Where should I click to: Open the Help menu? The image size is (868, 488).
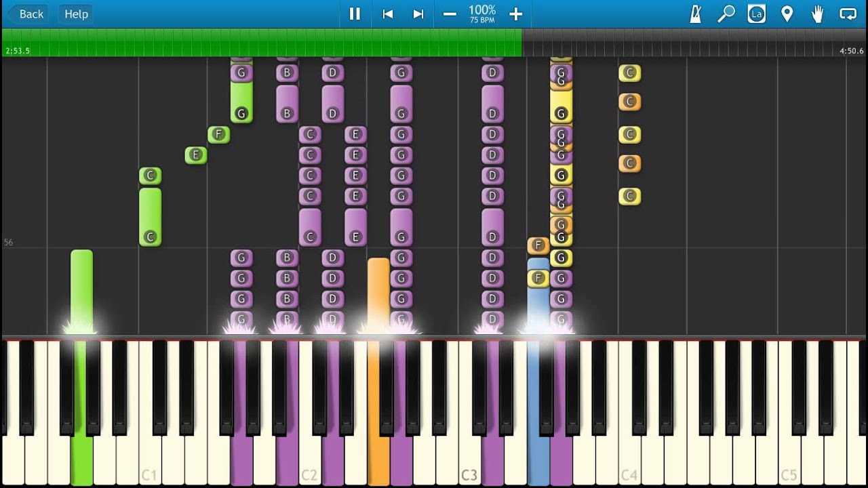click(76, 14)
